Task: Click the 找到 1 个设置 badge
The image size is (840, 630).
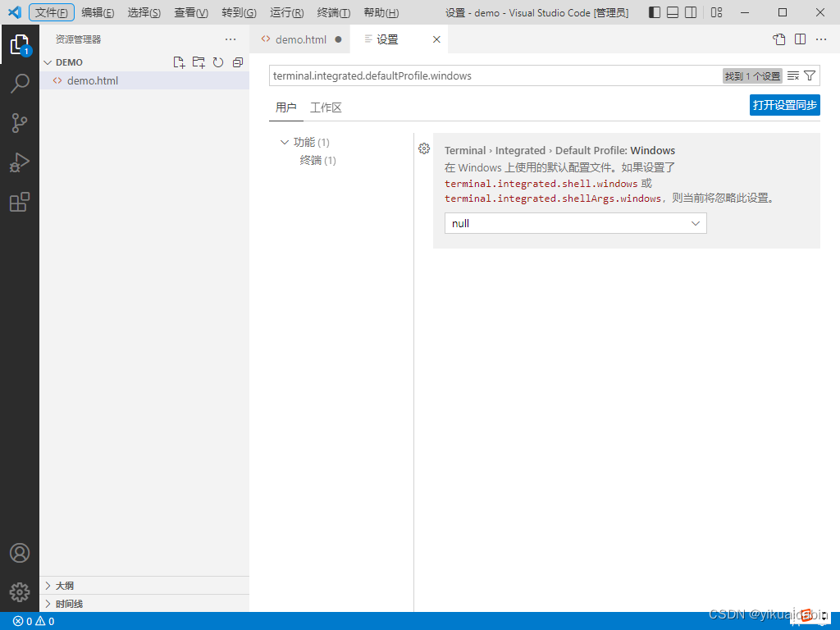Action: 752,76
